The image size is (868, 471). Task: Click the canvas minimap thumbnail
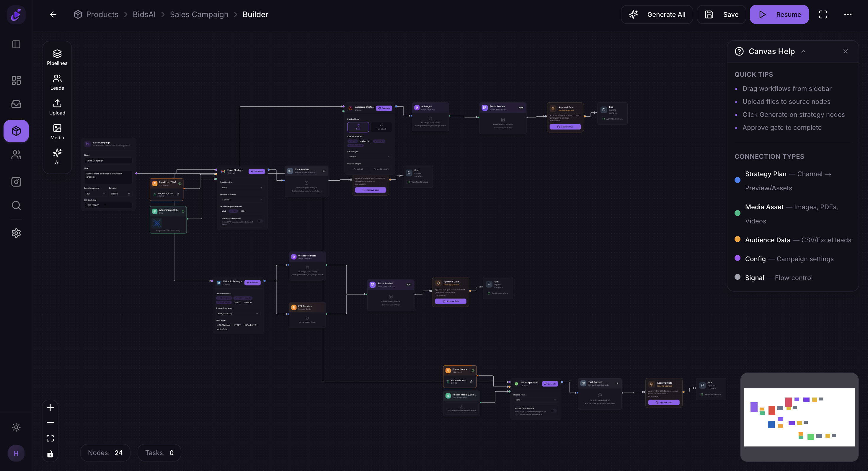pyautogui.click(x=799, y=417)
